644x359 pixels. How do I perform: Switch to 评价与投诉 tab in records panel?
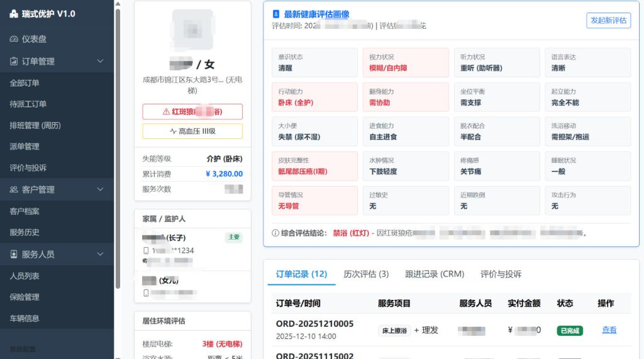[501, 274]
